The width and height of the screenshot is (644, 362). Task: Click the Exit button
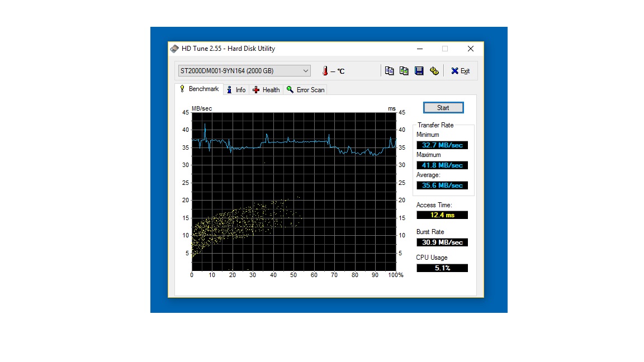coord(461,71)
